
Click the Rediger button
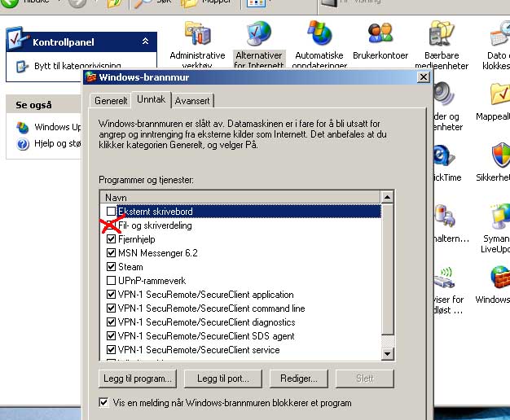[x=299, y=378]
